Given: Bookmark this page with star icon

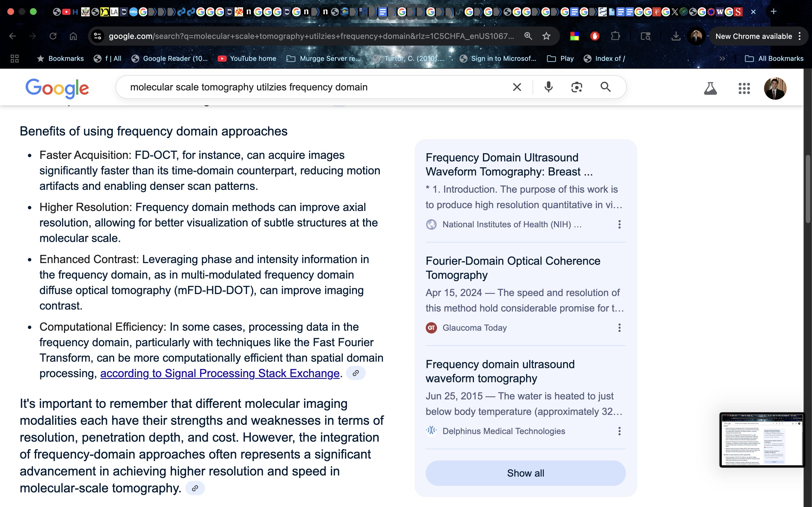Looking at the screenshot, I should point(546,36).
